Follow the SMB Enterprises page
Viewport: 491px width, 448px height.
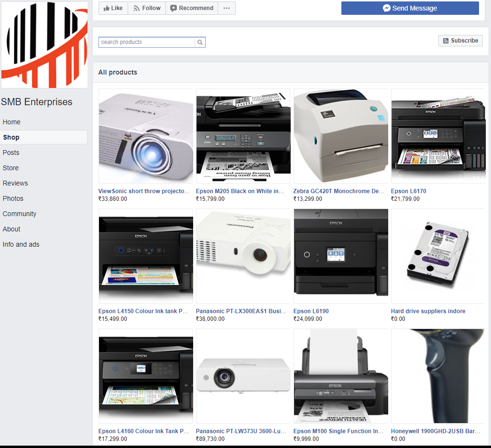(x=147, y=8)
